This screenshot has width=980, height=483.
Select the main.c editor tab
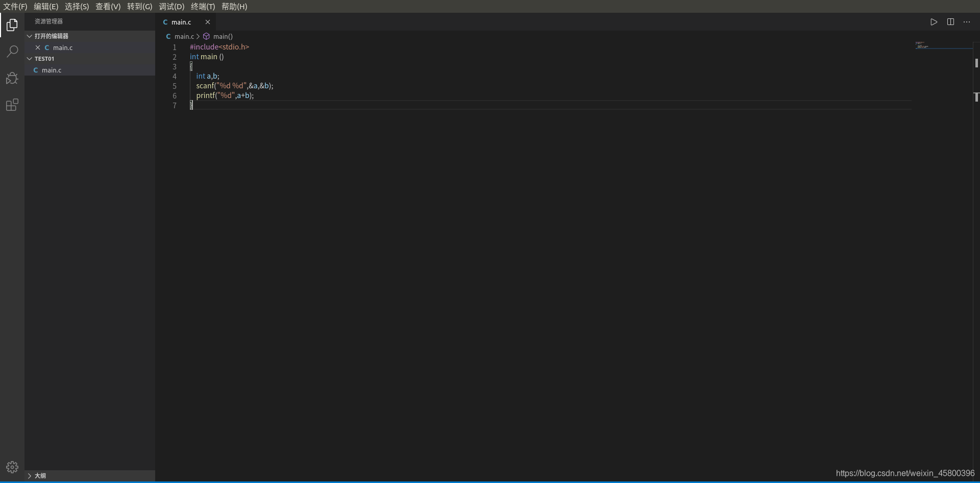click(181, 22)
